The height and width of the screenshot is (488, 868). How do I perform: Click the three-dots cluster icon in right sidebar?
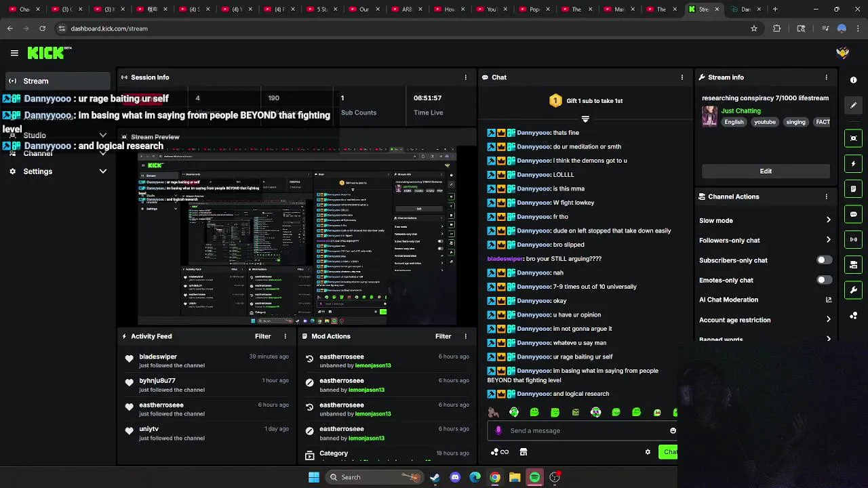(x=853, y=316)
